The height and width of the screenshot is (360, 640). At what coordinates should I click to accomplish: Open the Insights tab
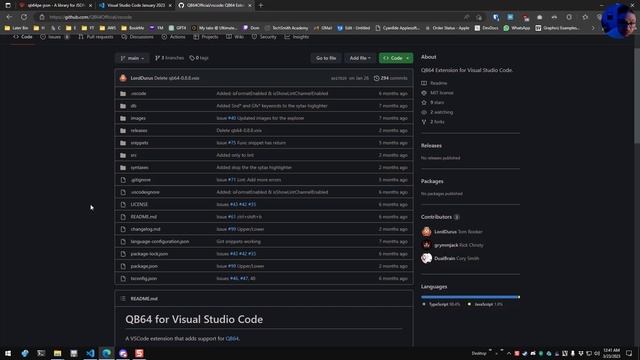297,37
